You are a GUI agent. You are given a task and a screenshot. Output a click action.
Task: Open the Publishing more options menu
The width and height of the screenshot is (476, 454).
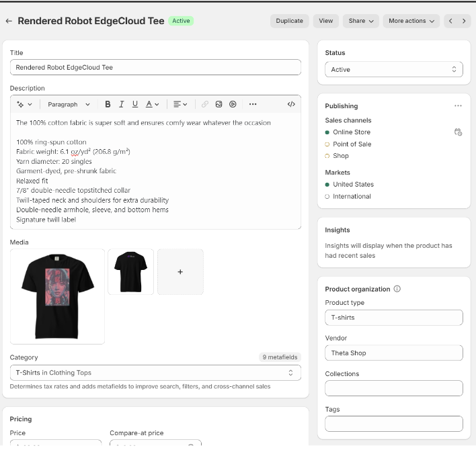[x=458, y=106]
